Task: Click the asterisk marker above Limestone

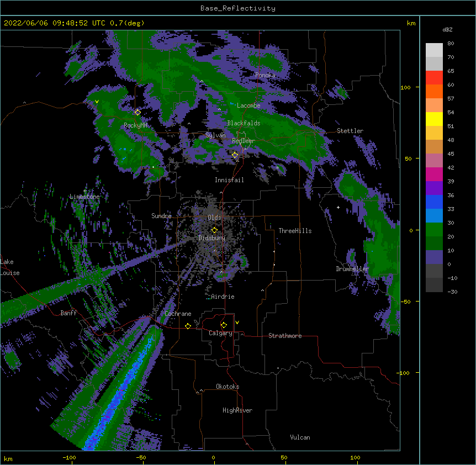Action: 85,191
